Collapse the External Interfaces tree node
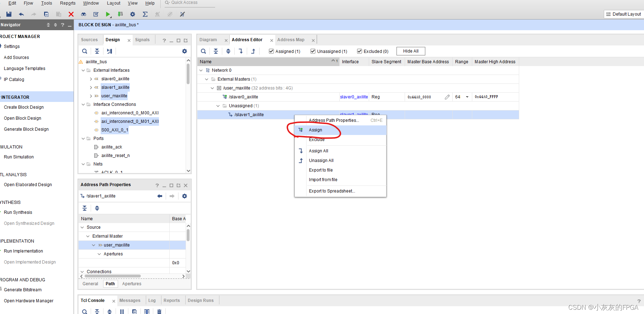The image size is (644, 314). point(83,70)
